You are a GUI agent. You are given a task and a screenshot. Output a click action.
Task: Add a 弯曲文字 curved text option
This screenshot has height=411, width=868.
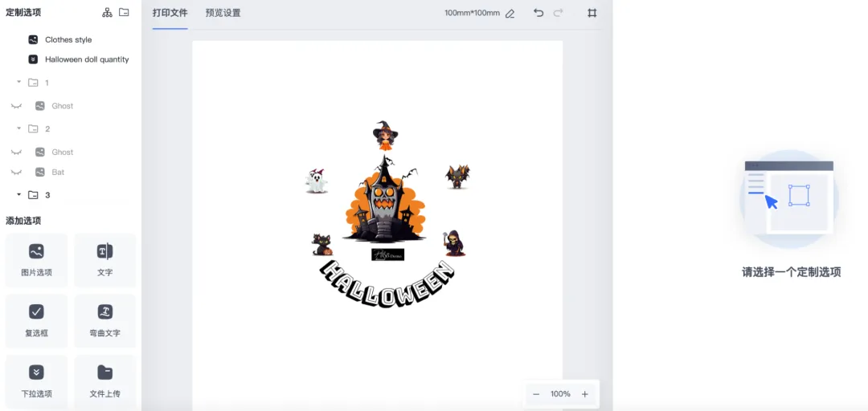[x=105, y=321]
